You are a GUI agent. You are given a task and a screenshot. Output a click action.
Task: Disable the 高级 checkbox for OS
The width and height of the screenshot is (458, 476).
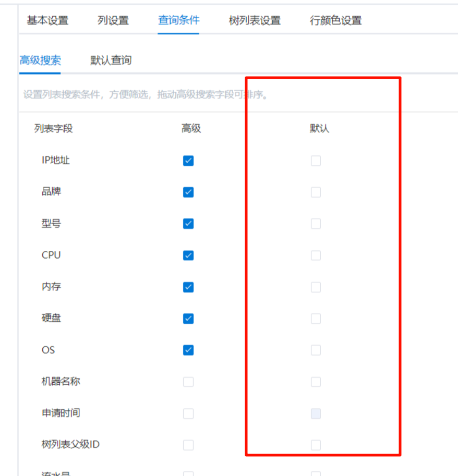tap(188, 350)
